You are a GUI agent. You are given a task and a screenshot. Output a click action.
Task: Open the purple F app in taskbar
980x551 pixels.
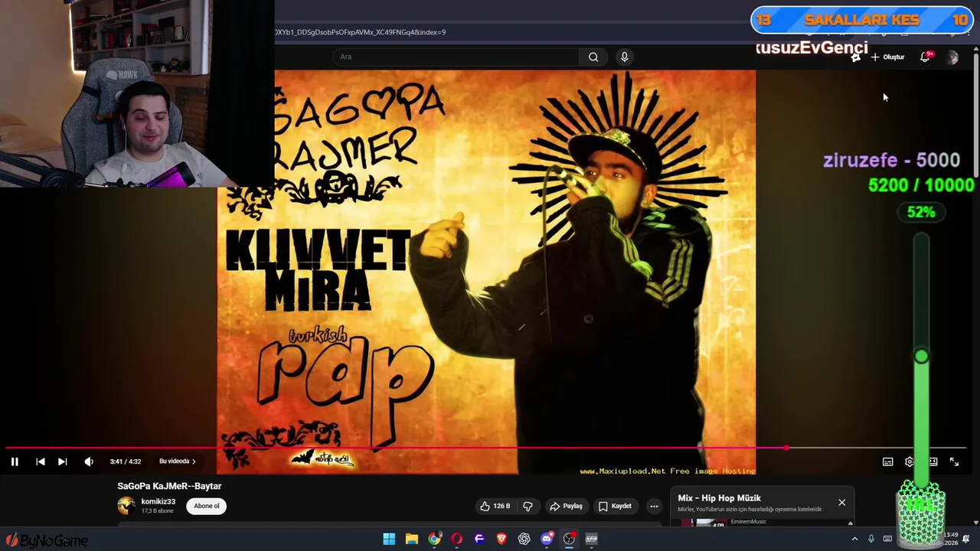point(479,539)
